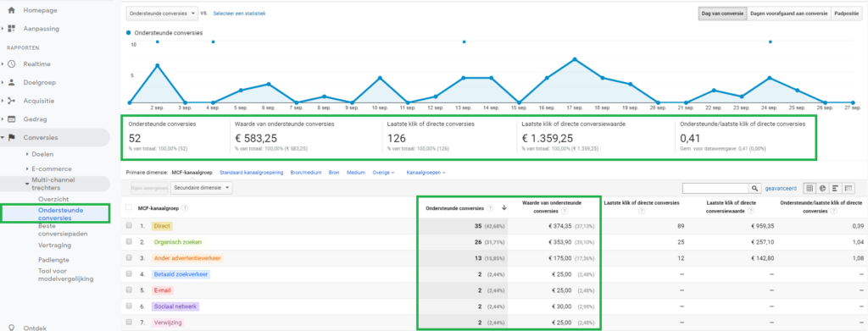Viewport: 868px width, 331px height.
Task: Click help icon beside Ondersteunde/laatste klik column header
Action: coord(833,211)
